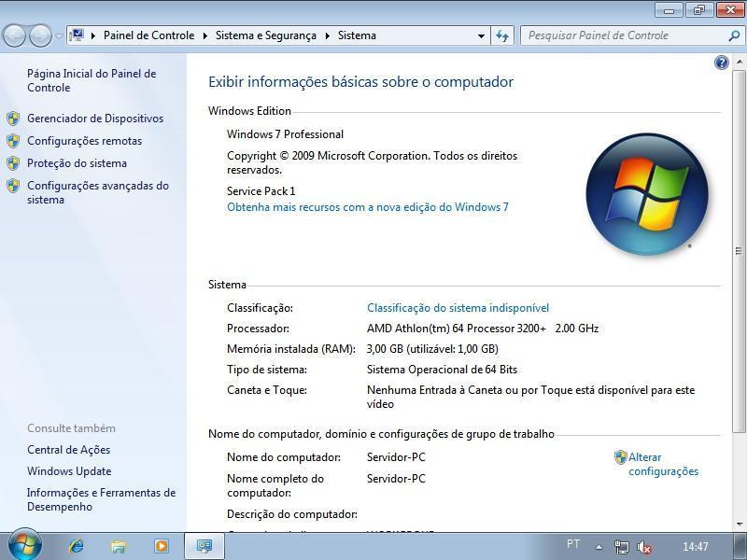747x560 pixels.
Task: Expand arrow before Sistema e Segurança
Action: click(x=205, y=35)
